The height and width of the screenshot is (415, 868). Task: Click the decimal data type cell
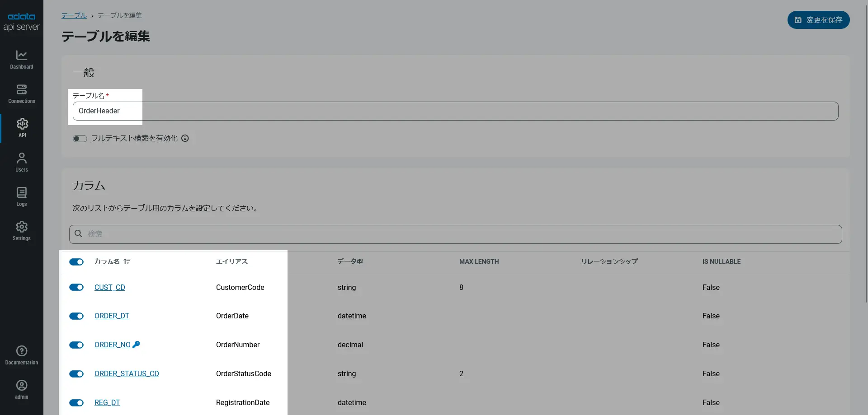click(x=350, y=345)
